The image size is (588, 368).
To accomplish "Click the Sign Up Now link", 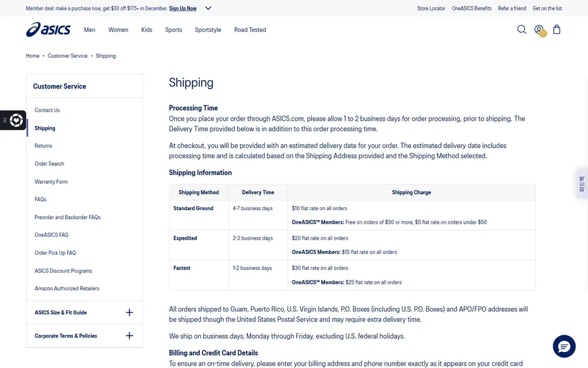I will click(183, 8).
